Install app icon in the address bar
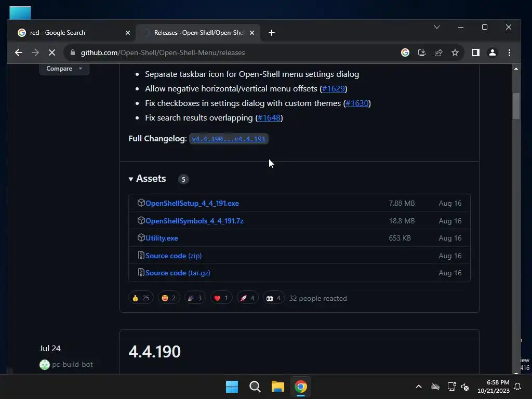The width and height of the screenshot is (532, 399). point(422,52)
